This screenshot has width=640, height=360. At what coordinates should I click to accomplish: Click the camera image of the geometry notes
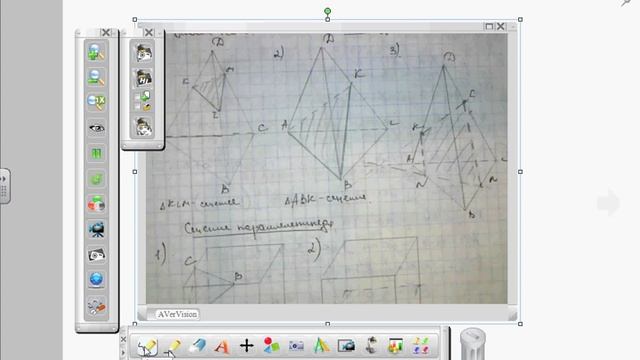click(327, 168)
